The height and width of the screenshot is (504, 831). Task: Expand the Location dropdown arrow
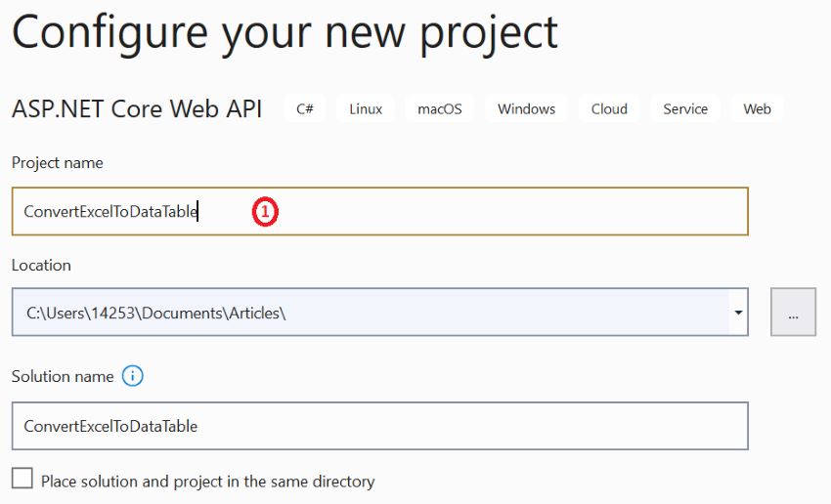click(x=738, y=313)
